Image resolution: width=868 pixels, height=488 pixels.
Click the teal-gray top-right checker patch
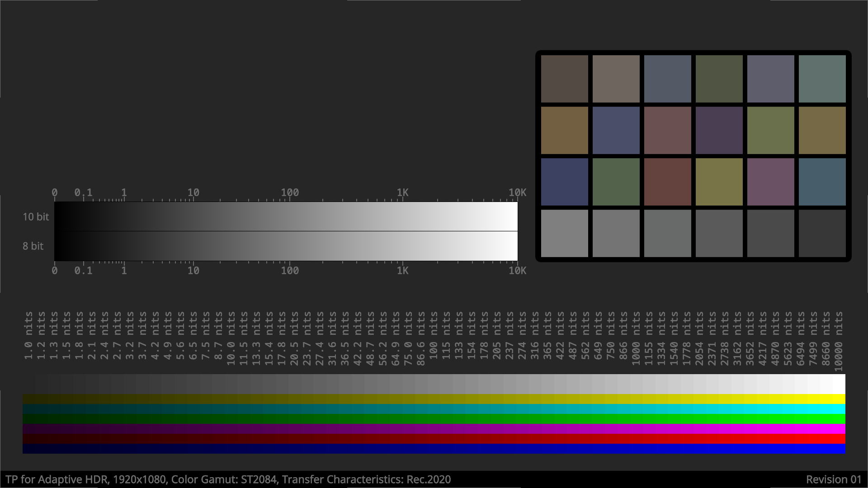[x=822, y=79]
